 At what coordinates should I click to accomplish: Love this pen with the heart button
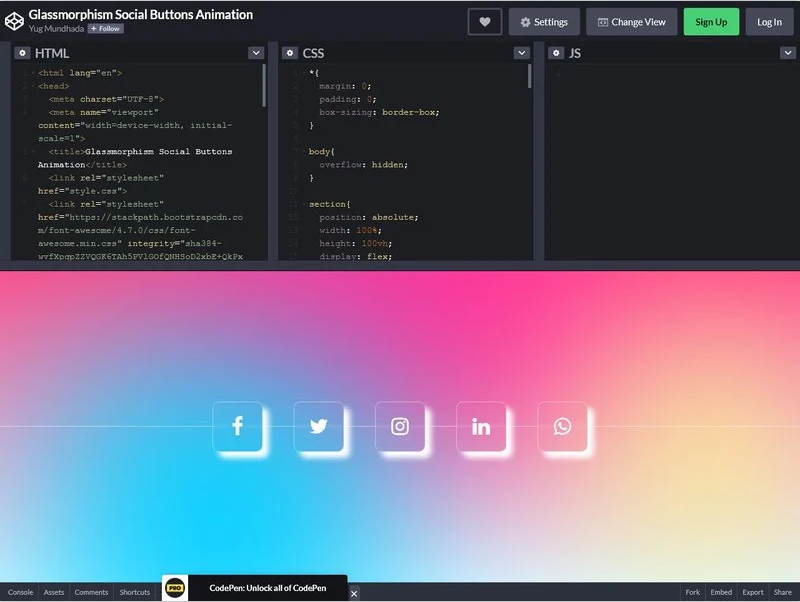point(485,22)
